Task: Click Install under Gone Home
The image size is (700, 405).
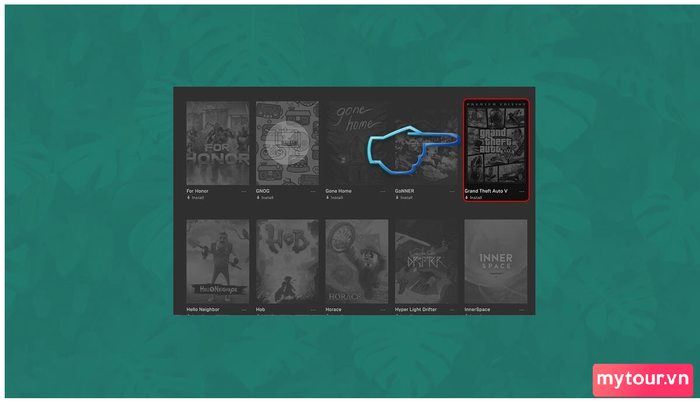Action: (334, 197)
